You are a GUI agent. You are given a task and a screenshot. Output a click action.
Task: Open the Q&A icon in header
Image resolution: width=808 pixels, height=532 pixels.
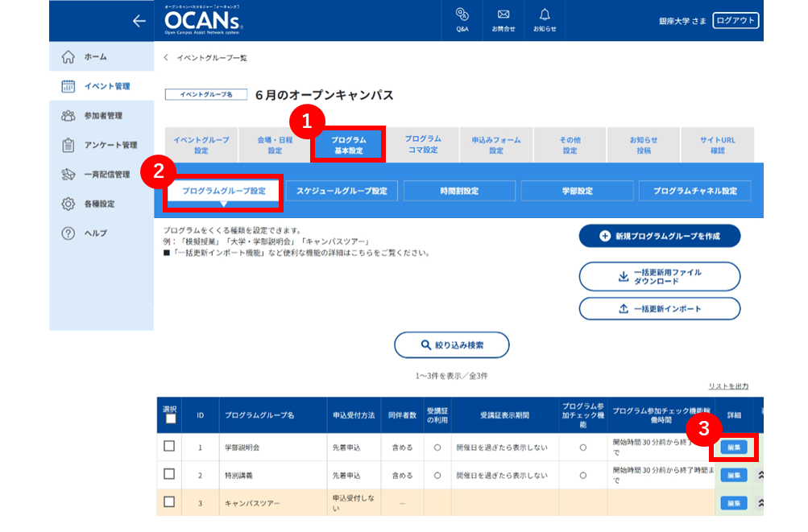[x=462, y=21]
